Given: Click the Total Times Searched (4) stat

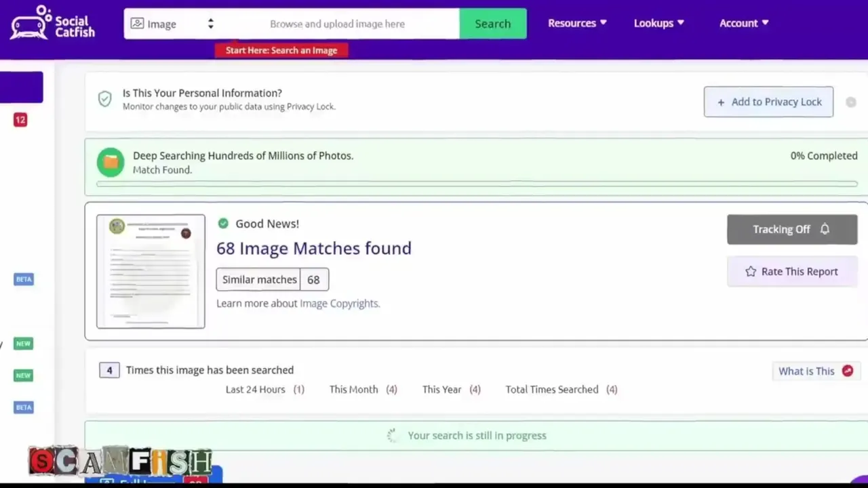Looking at the screenshot, I should pos(561,389).
